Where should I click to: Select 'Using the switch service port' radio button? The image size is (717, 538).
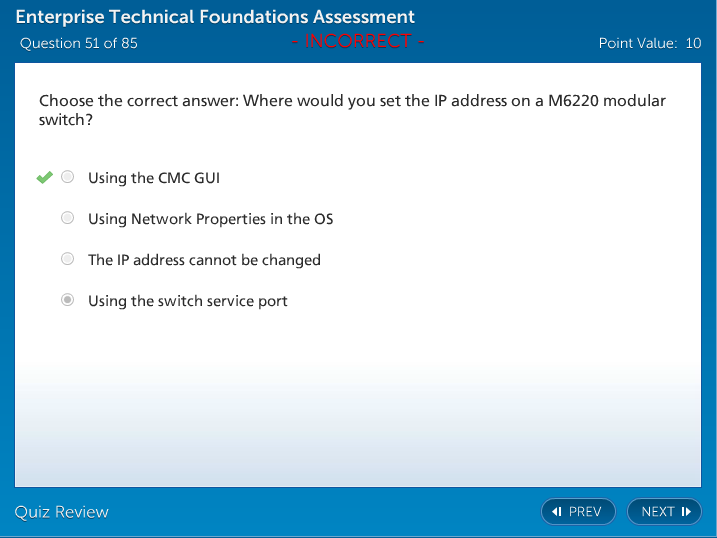(x=67, y=300)
